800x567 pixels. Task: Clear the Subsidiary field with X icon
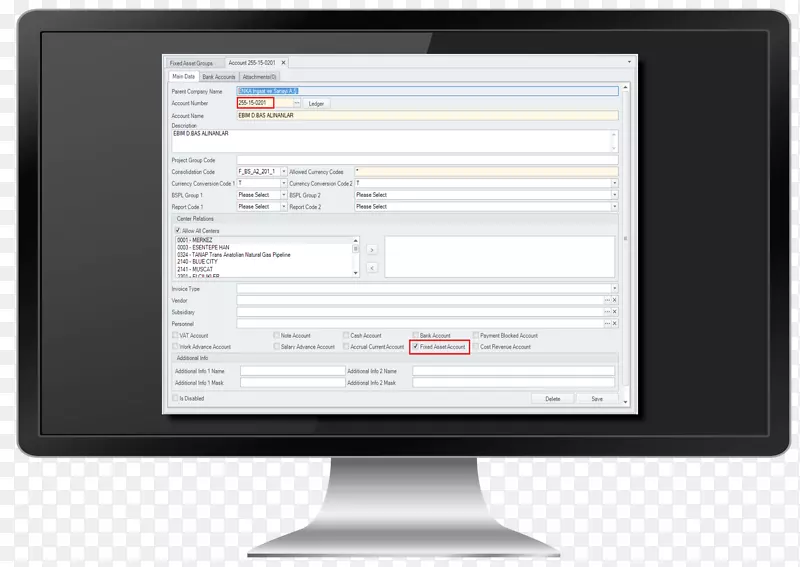point(614,312)
